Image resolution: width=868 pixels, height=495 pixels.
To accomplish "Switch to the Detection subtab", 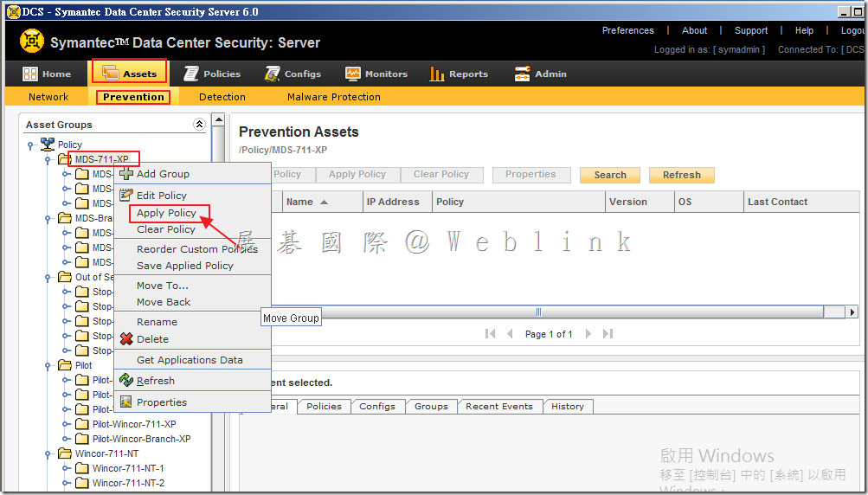I will [x=222, y=97].
